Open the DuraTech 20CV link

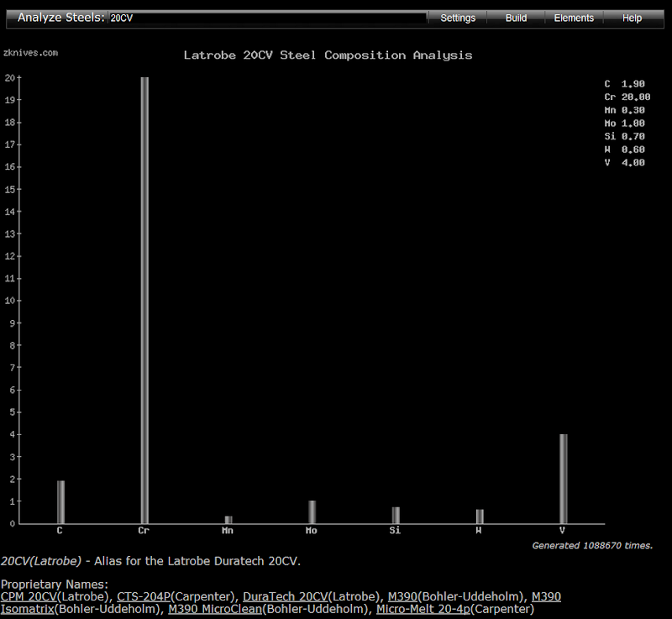pyautogui.click(x=286, y=596)
